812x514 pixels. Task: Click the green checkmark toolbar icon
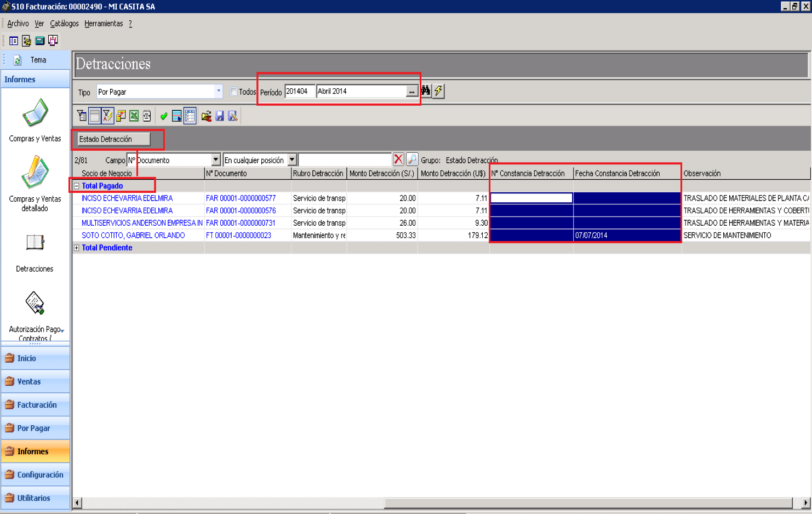(x=164, y=116)
